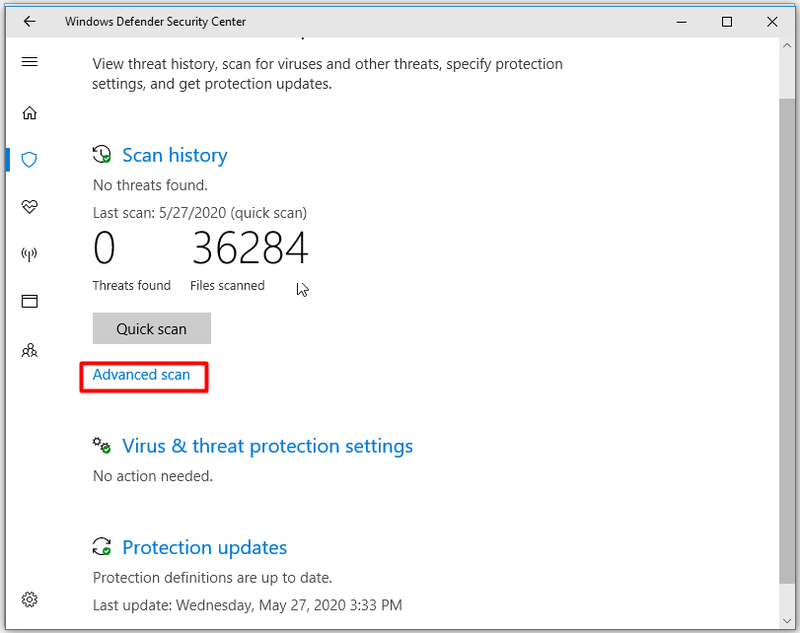Go to the Home sidebar icon

[x=30, y=113]
